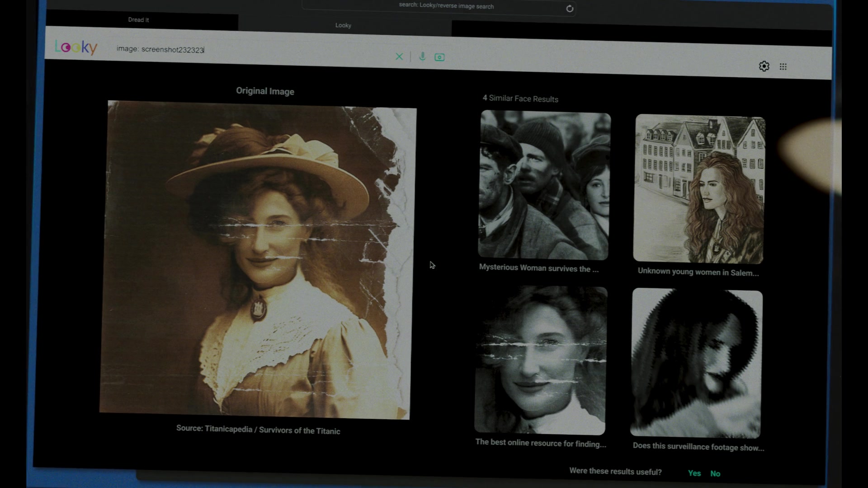Screen dimensions: 868x488
Task: Follow the 'Unknown young women in Salem...' link
Action: [698, 272]
